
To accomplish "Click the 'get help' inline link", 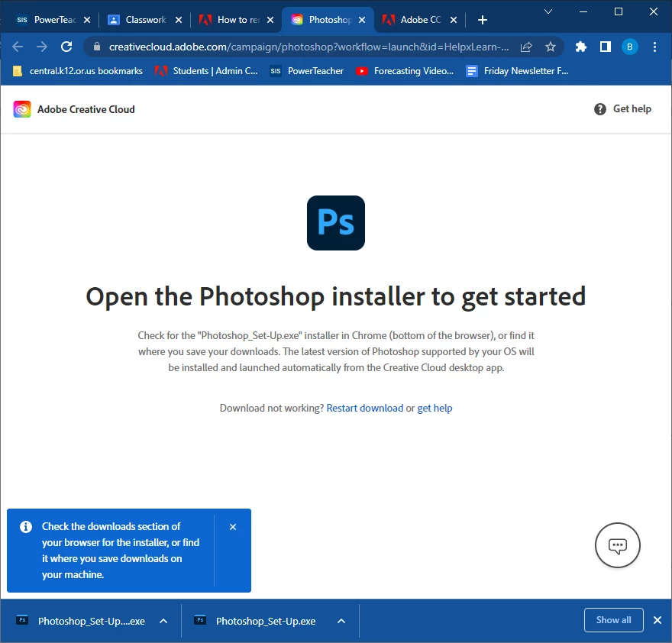I will (x=435, y=408).
